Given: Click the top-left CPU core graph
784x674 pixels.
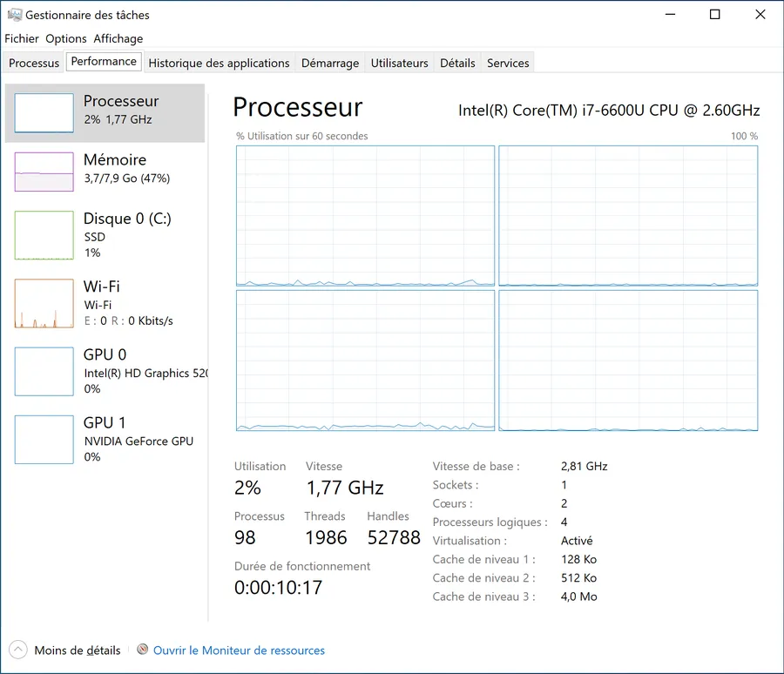Looking at the screenshot, I should pos(366,216).
